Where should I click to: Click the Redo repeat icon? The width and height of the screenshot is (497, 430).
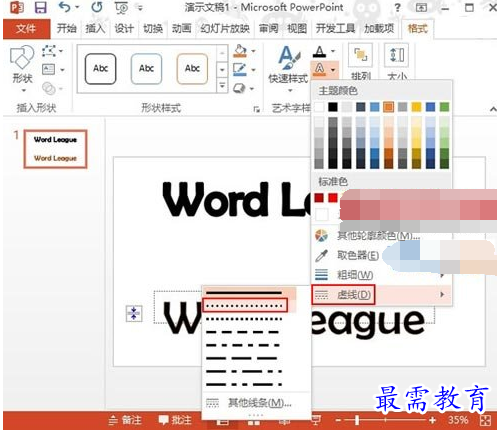point(97,7)
